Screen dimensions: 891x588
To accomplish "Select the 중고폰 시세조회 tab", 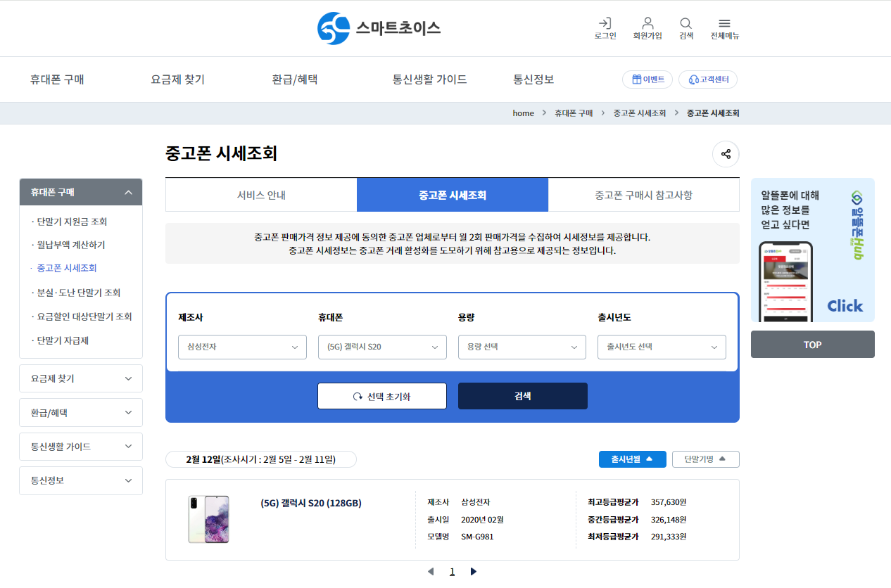I will tap(453, 195).
